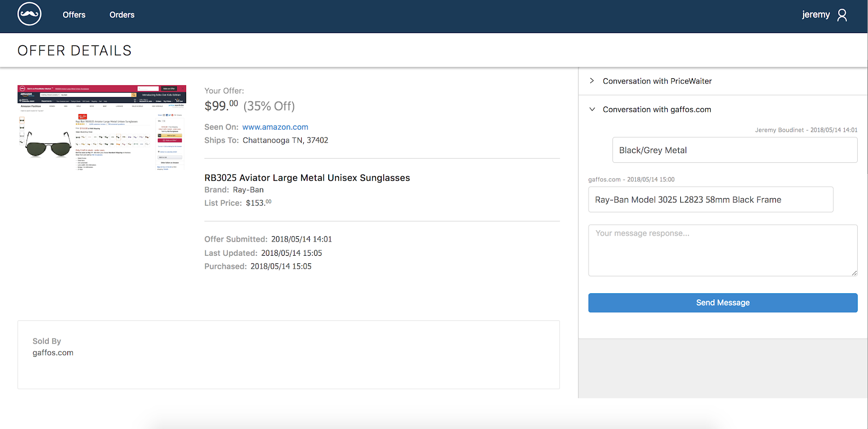This screenshot has height=429, width=868.
Task: Click the $99.00 offer price
Action: coord(221,105)
